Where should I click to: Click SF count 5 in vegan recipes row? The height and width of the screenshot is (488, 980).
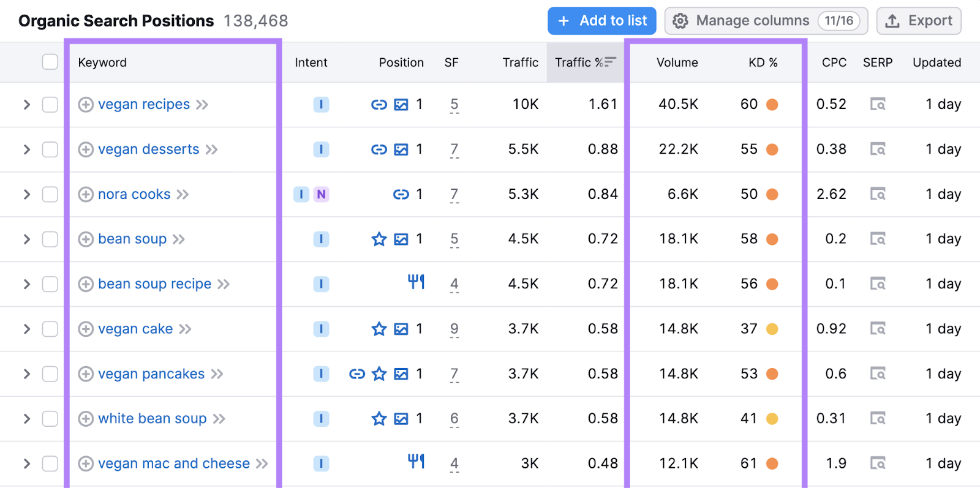tap(454, 105)
